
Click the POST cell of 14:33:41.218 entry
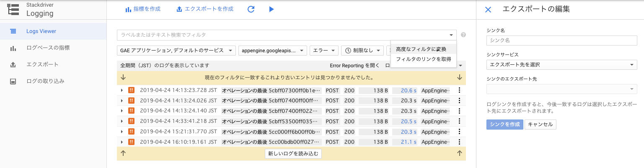tap(332, 121)
